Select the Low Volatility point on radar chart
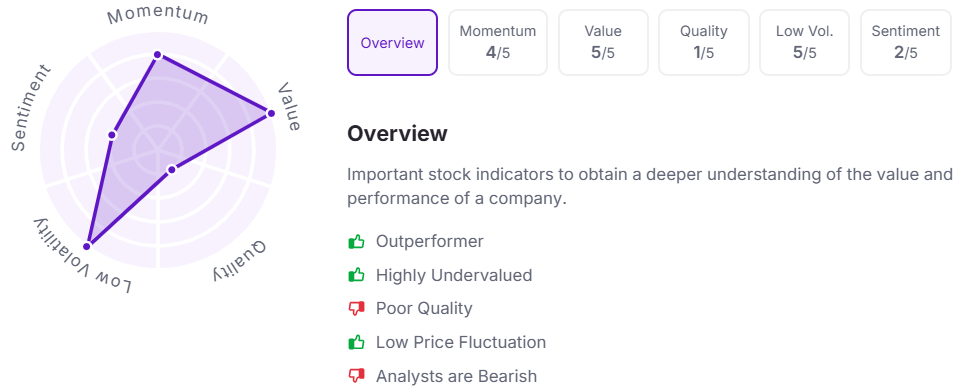 click(x=87, y=246)
